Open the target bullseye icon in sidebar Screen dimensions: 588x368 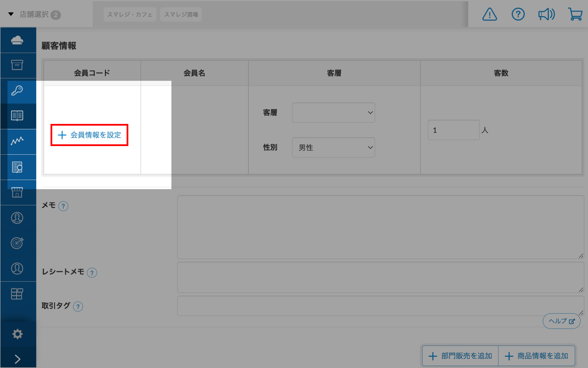(x=17, y=243)
